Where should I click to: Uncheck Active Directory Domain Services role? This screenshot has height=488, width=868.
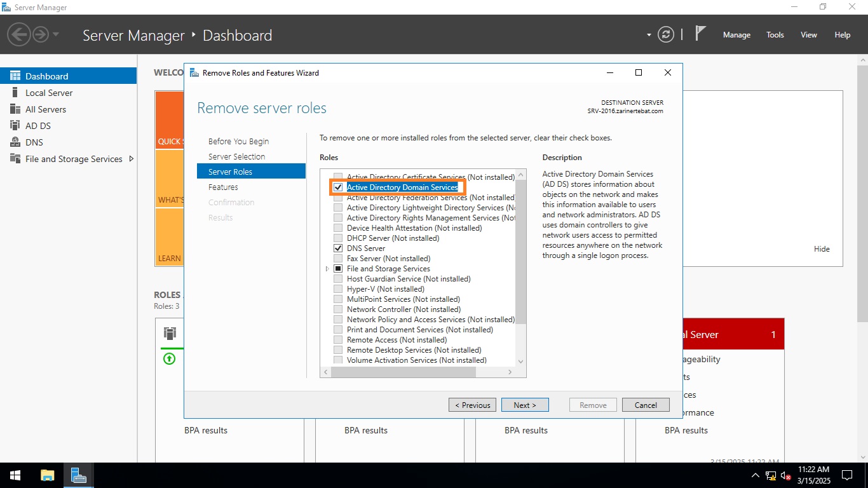point(338,187)
